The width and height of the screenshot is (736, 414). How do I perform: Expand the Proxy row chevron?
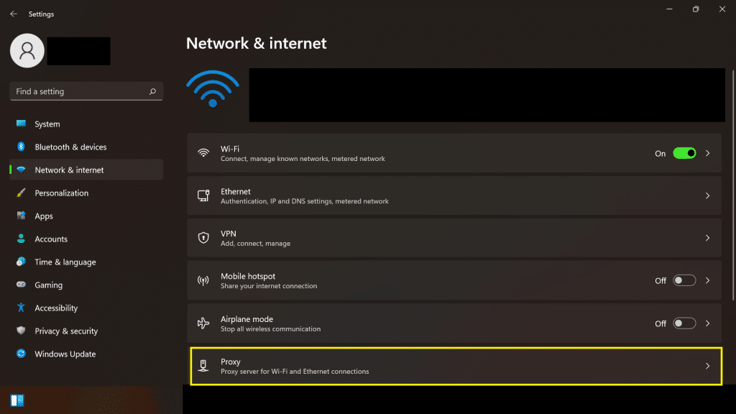[x=707, y=366]
